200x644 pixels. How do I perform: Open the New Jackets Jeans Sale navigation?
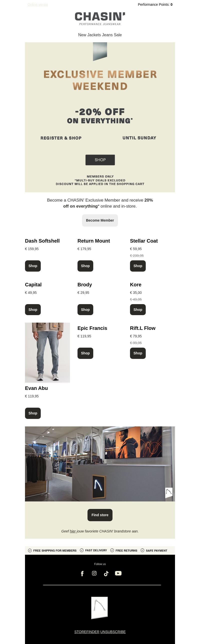click(100, 35)
